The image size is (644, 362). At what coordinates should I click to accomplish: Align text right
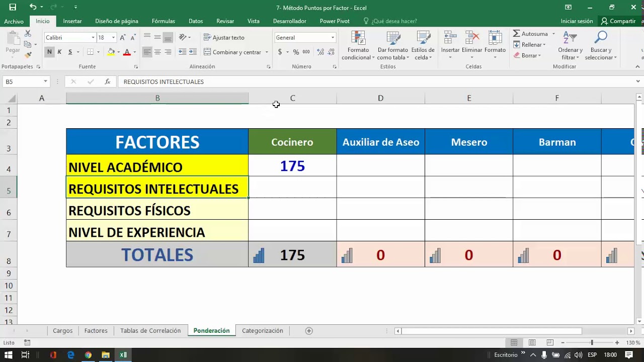tap(168, 52)
